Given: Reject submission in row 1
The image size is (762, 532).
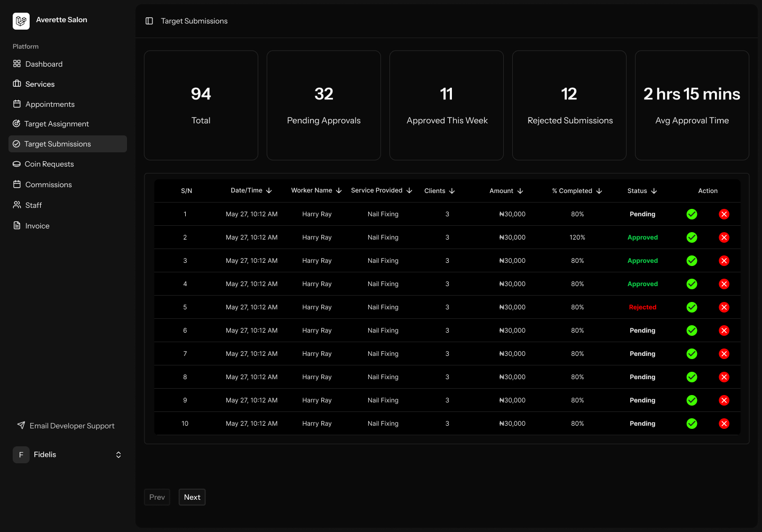Looking at the screenshot, I should [x=724, y=214].
